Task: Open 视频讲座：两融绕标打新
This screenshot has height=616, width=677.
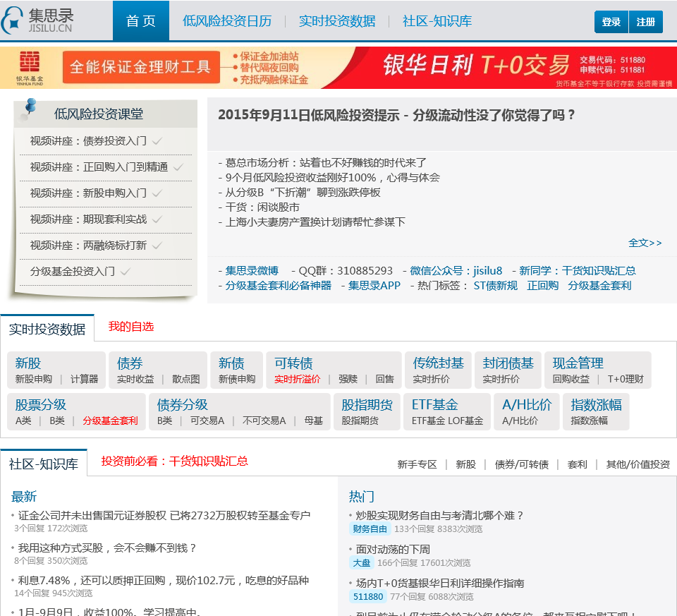Action: pos(89,245)
